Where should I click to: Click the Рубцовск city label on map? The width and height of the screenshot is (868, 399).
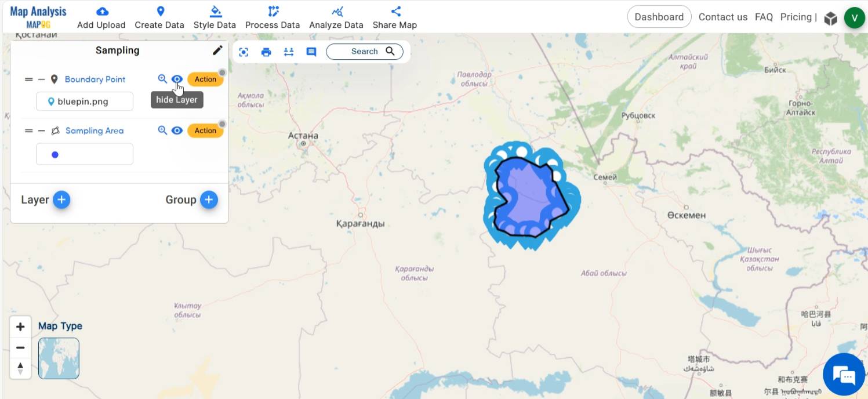point(638,115)
